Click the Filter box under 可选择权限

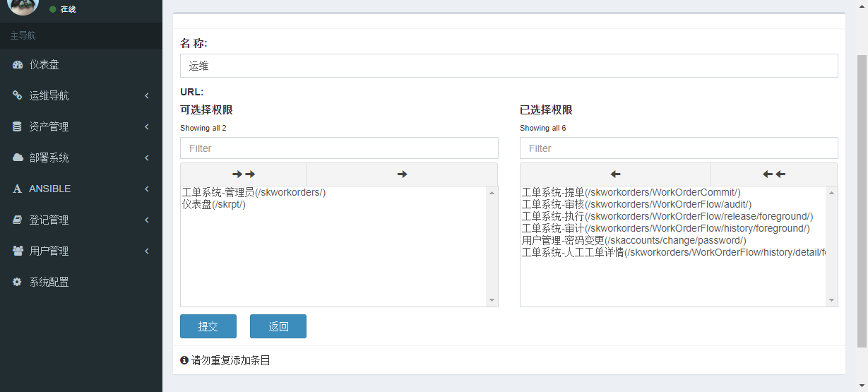(339, 148)
